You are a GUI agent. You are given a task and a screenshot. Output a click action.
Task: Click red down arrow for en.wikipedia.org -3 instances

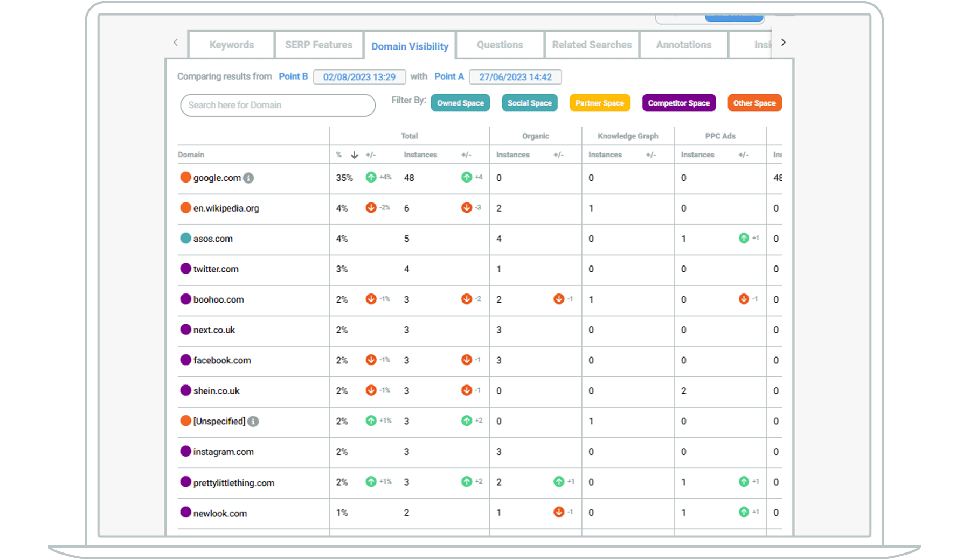467,207
